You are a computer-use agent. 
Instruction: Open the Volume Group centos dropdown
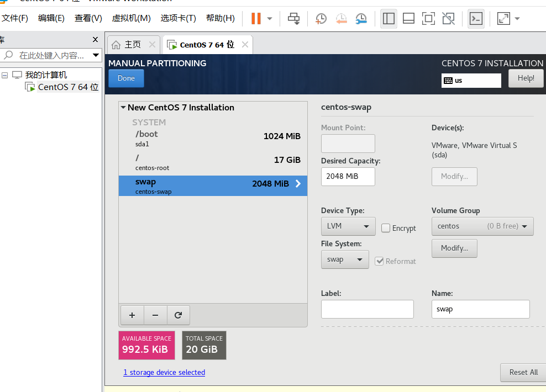(482, 226)
